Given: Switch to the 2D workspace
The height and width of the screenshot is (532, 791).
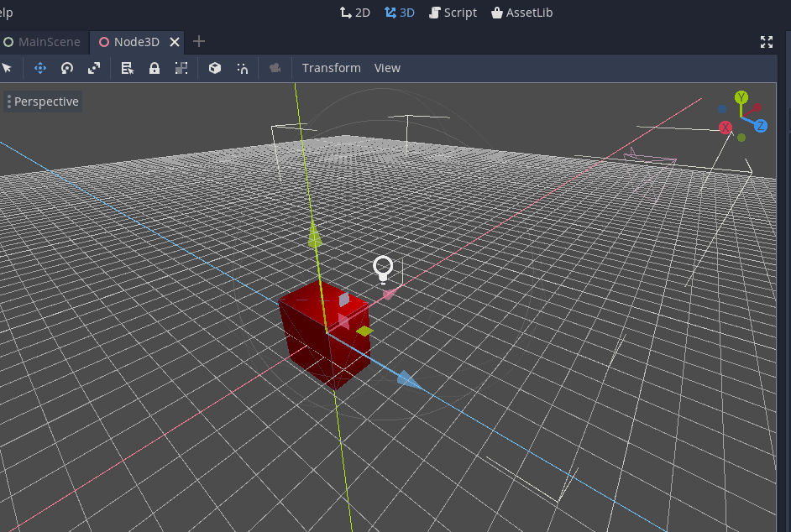Looking at the screenshot, I should pos(354,13).
